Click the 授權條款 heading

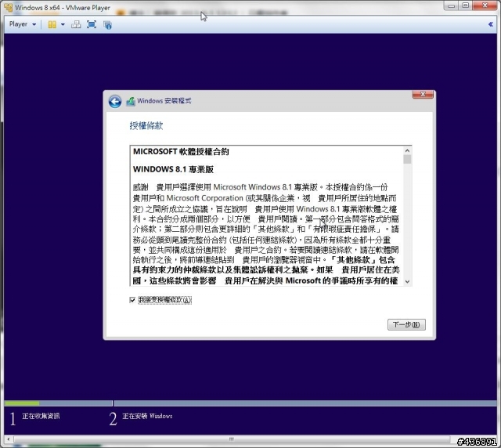click(146, 125)
